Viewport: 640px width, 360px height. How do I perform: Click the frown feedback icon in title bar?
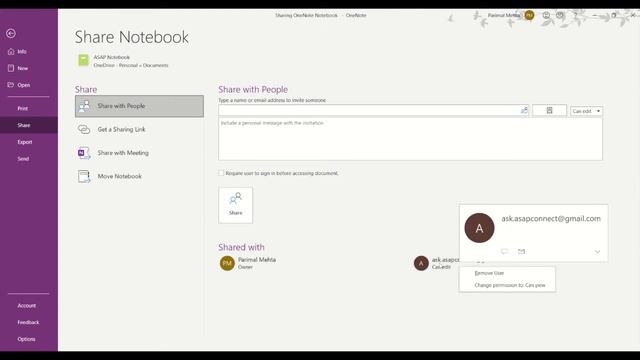point(560,16)
